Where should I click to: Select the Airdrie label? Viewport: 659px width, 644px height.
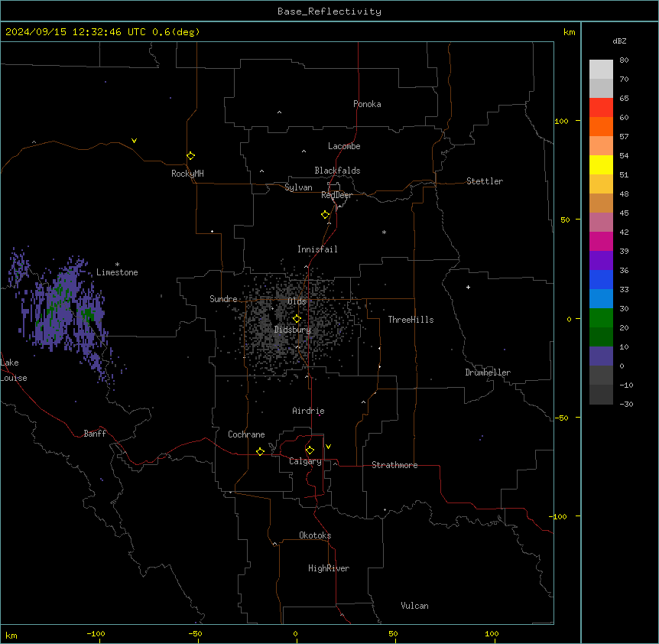coord(308,411)
